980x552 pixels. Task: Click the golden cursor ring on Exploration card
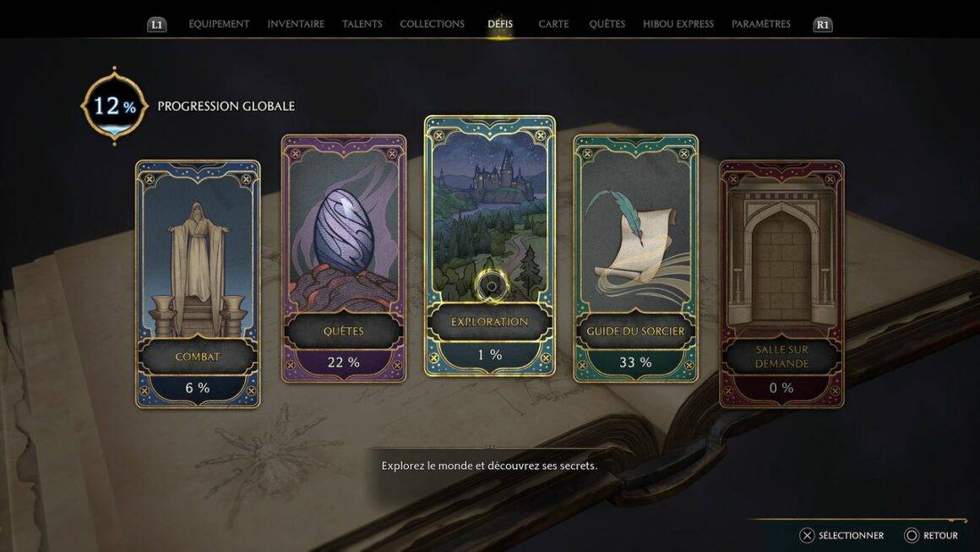(491, 287)
